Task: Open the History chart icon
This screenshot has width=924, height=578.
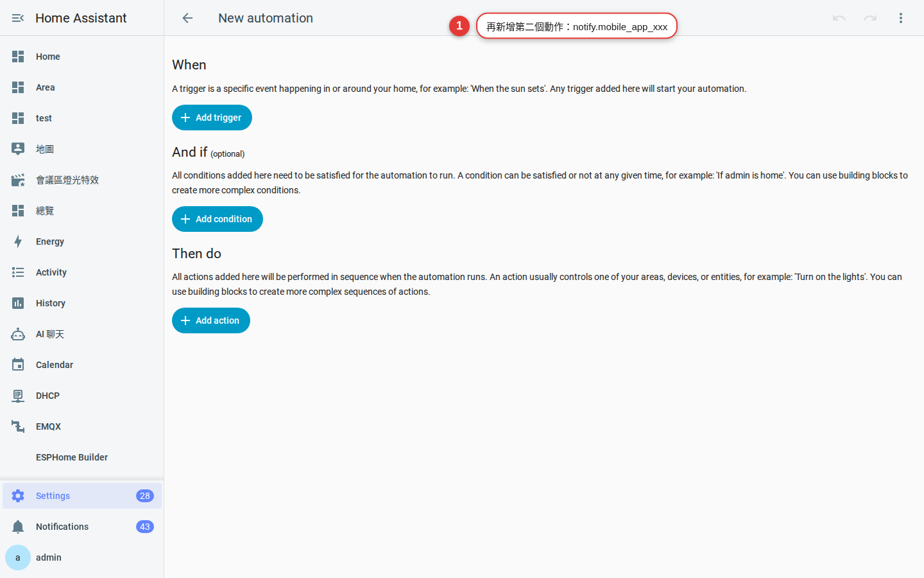Action: (x=18, y=303)
